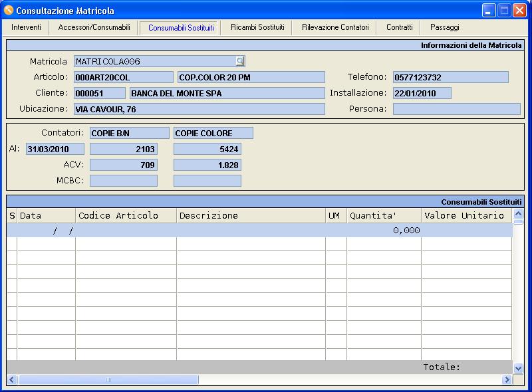Maximize the Consultazione Matricola window
The width and height of the screenshot is (532, 392).
coord(504,10)
